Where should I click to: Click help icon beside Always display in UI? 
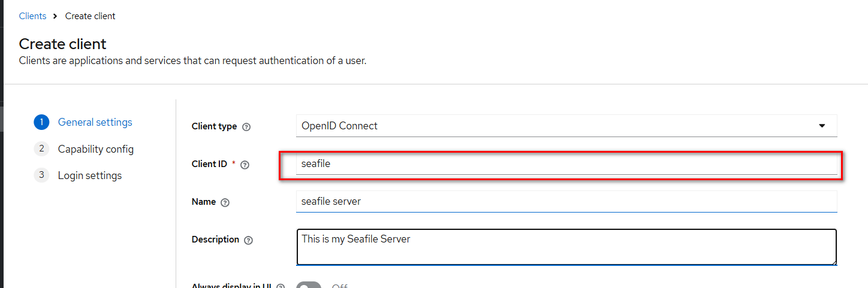point(281,287)
